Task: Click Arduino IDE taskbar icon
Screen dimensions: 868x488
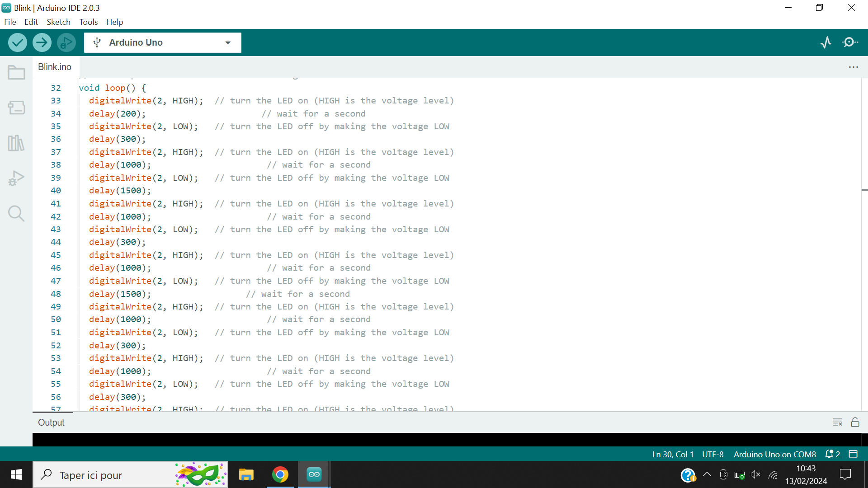Action: (314, 474)
